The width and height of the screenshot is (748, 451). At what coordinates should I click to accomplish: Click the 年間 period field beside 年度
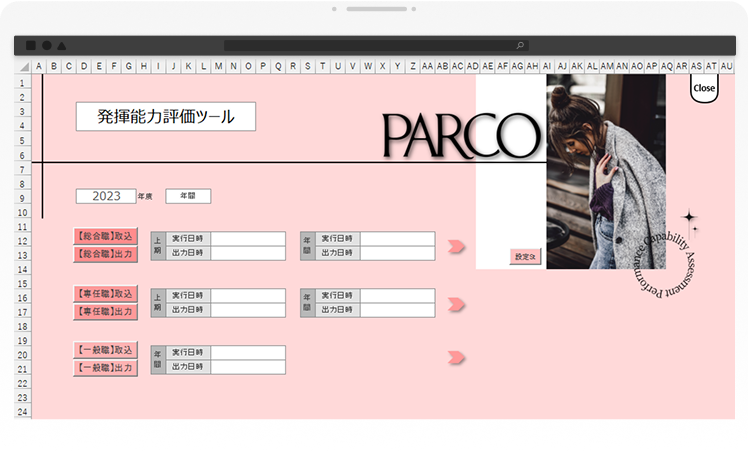pyautogui.click(x=188, y=196)
